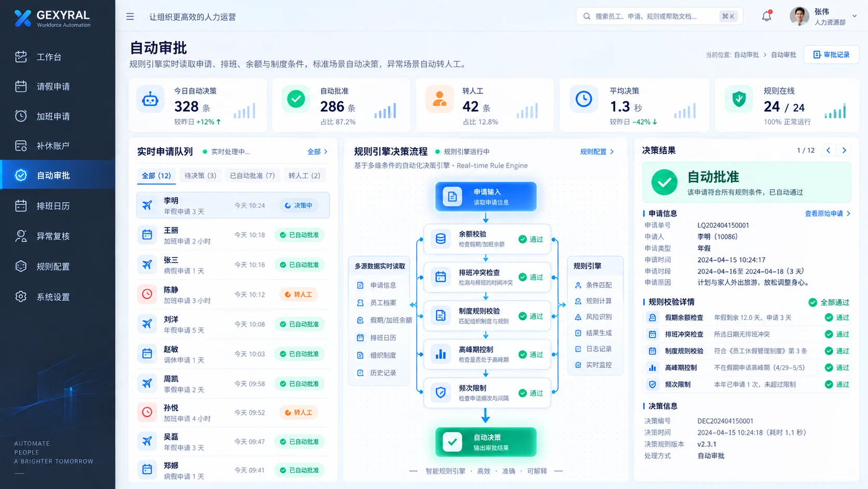The width and height of the screenshot is (868, 489).
Task: Click application number LQ202404150001
Action: click(723, 225)
